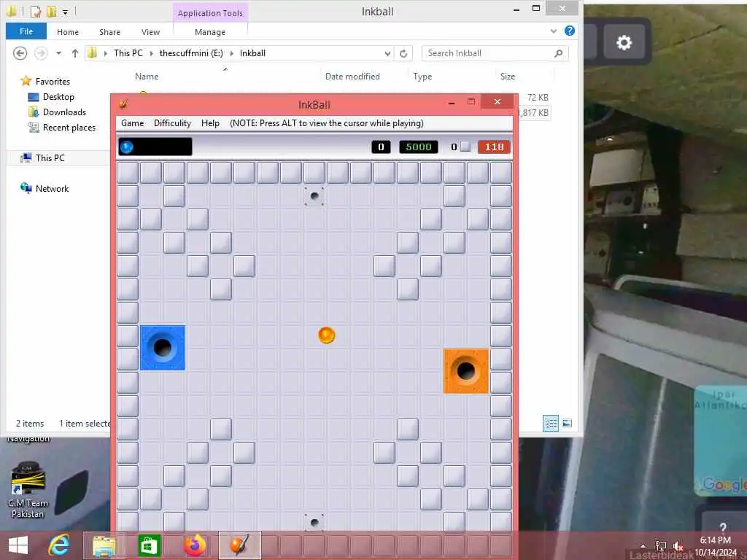Sort files by the Name column

click(x=146, y=76)
